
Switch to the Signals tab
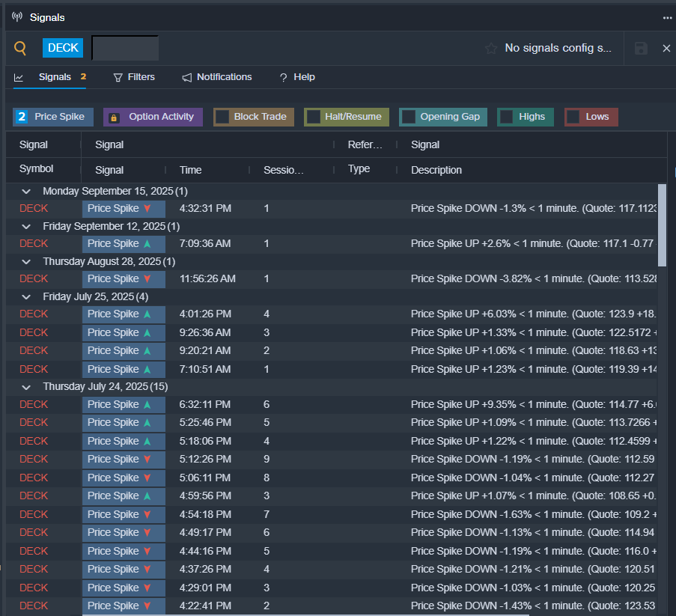pyautogui.click(x=55, y=77)
